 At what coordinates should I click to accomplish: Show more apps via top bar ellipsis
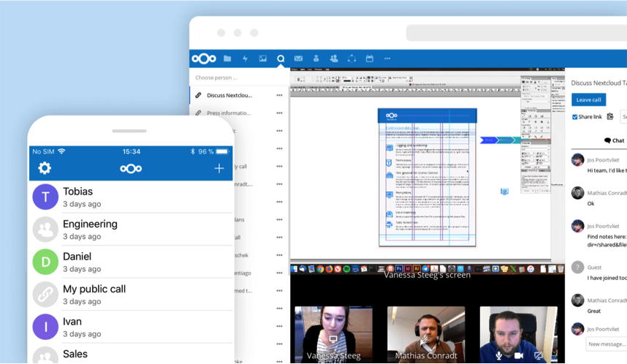coord(387,58)
